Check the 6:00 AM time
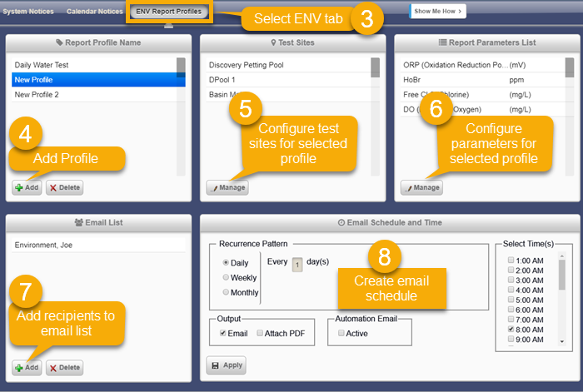This screenshot has width=583, height=392. tap(511, 309)
